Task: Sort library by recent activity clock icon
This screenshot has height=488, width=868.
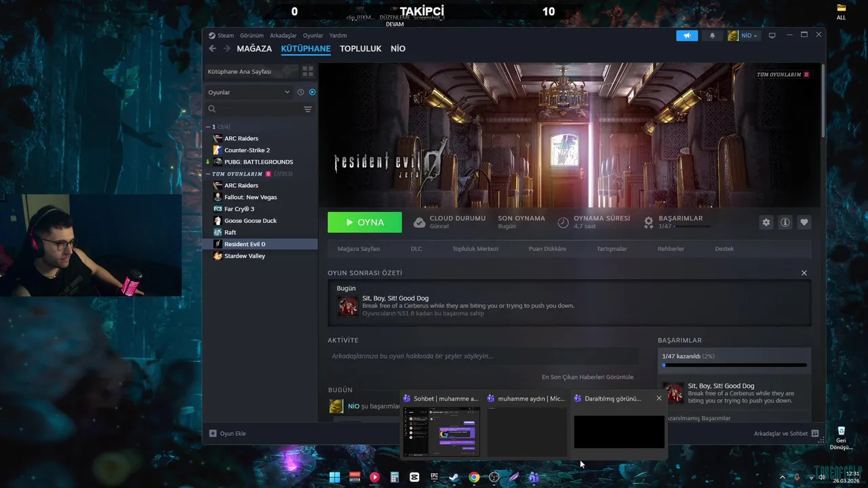Action: click(x=300, y=92)
